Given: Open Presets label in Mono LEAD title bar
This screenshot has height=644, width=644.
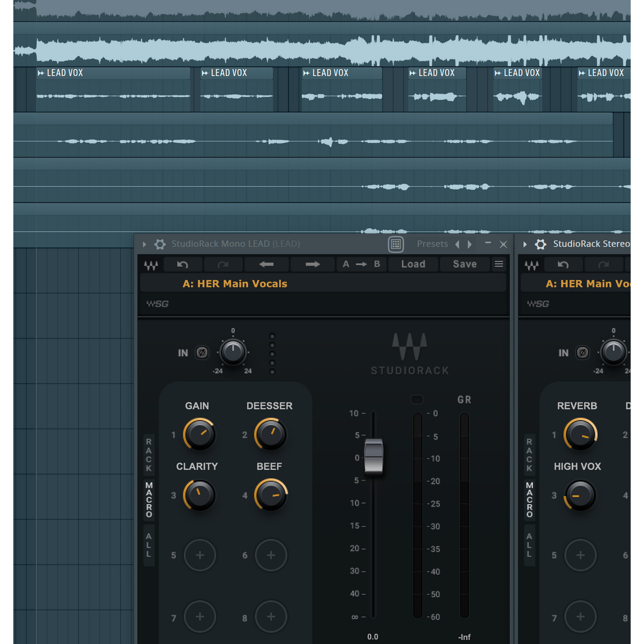Looking at the screenshot, I should (432, 244).
